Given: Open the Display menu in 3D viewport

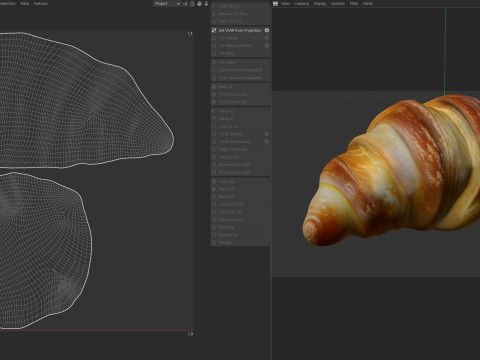Looking at the screenshot, I should click(x=320, y=4).
